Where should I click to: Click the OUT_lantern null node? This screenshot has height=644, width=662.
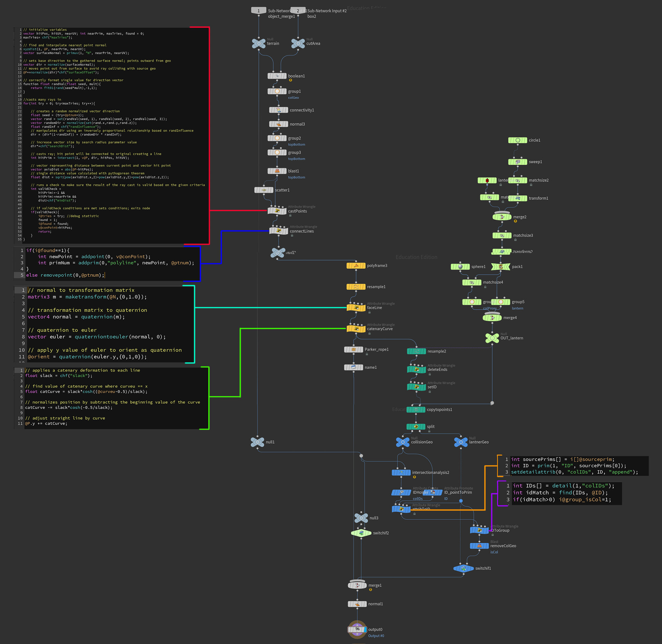click(492, 338)
